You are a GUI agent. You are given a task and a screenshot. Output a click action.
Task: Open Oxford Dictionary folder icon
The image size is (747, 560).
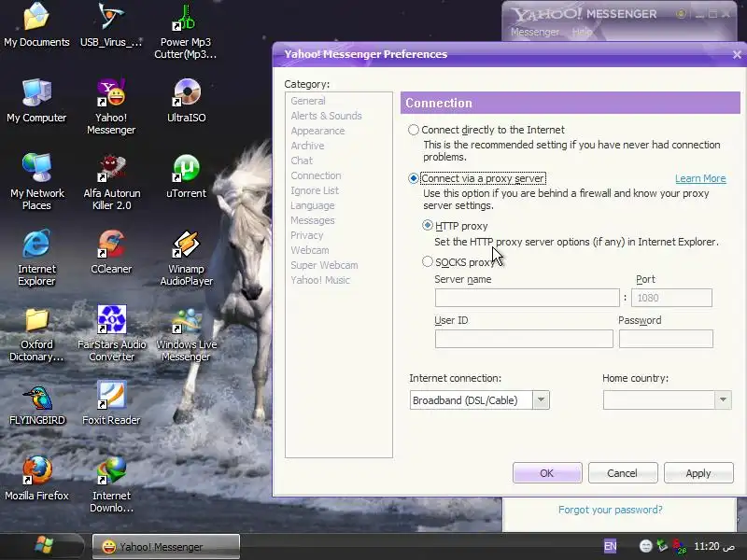36,333
